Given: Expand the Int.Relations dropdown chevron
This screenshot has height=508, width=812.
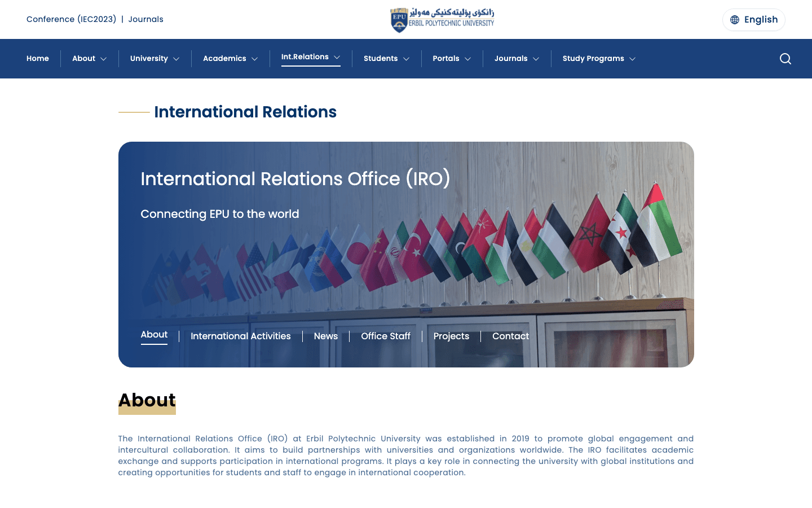Looking at the screenshot, I should tap(337, 57).
